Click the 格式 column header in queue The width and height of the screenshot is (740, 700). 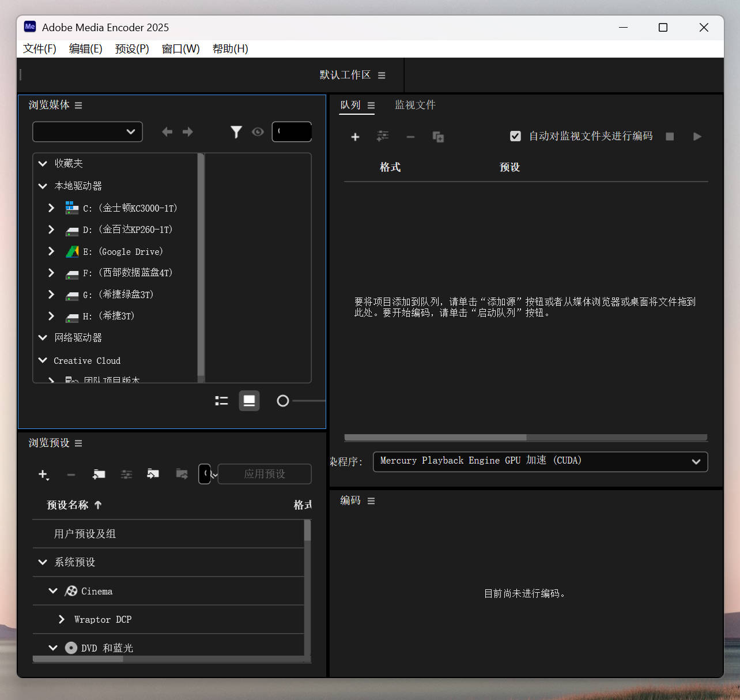point(390,167)
